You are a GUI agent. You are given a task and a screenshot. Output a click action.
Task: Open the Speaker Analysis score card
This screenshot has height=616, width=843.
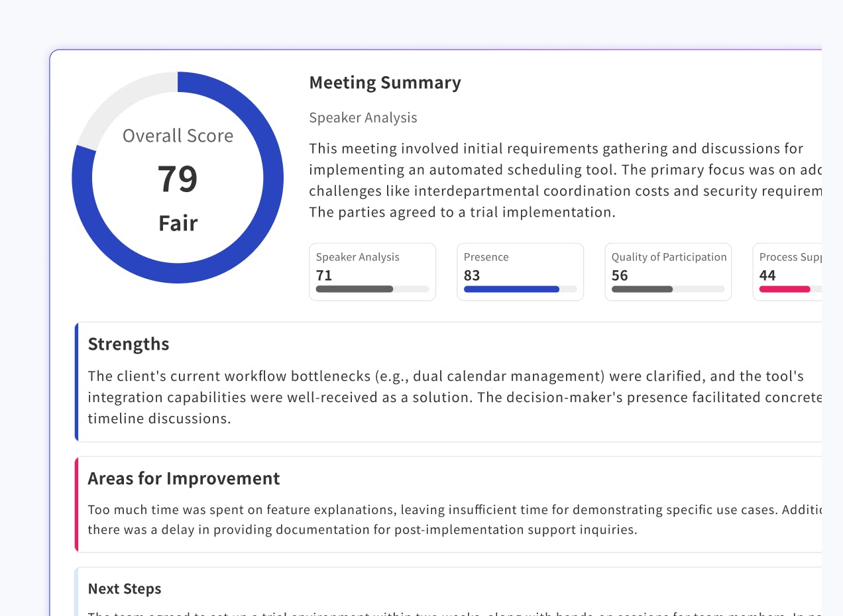click(372, 272)
